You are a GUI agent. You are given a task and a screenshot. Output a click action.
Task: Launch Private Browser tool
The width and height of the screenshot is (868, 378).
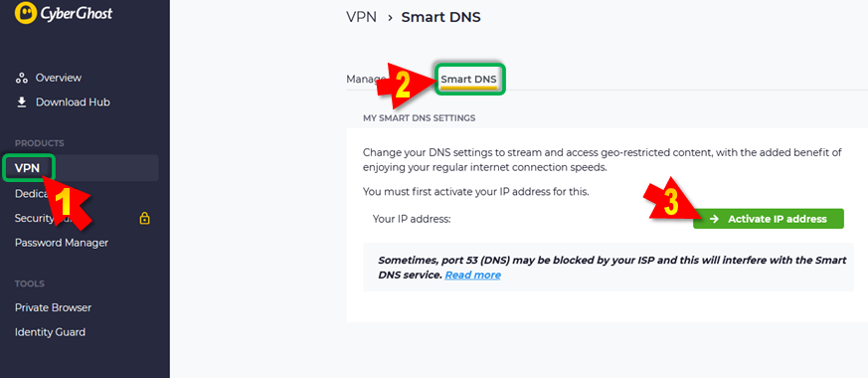53,307
